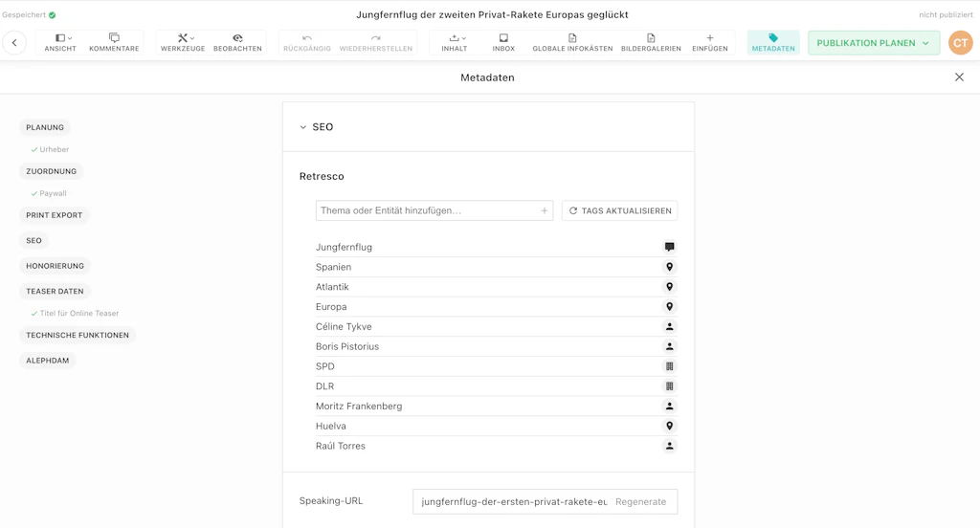This screenshot has height=528, width=980.
Task: Click the Beobachten eye icon
Action: pos(237,38)
